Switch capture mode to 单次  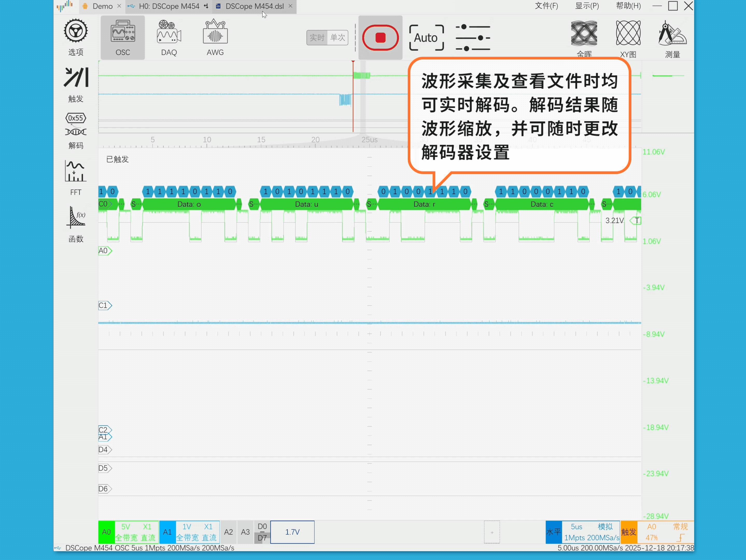(x=337, y=37)
